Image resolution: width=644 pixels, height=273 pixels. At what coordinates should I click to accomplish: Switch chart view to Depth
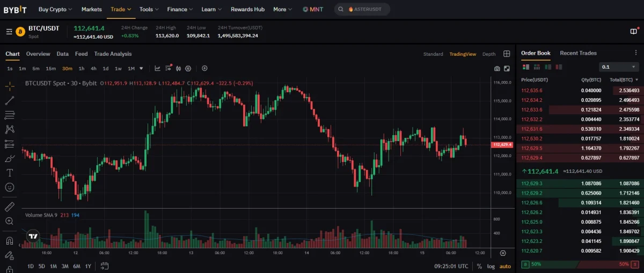[x=489, y=54]
